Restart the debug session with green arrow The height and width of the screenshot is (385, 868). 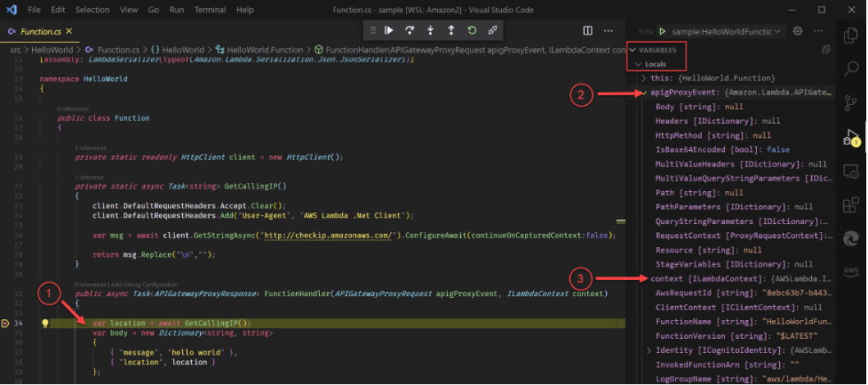tap(472, 30)
